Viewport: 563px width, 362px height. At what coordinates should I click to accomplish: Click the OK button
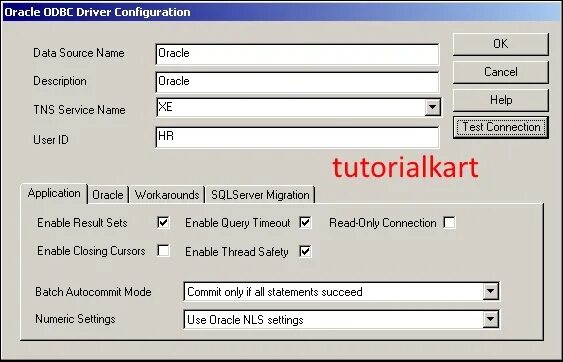click(x=501, y=44)
